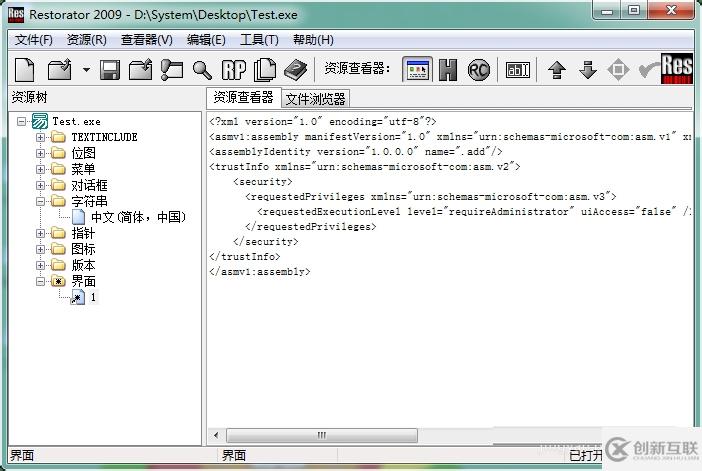The image size is (702, 471).
Task: Select the TEXTINCLUDE tree item
Action: [x=104, y=137]
